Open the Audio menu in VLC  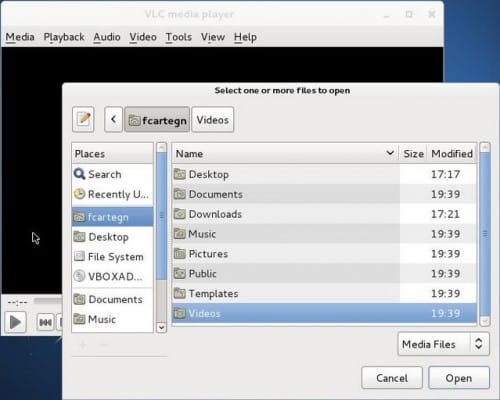(107, 37)
